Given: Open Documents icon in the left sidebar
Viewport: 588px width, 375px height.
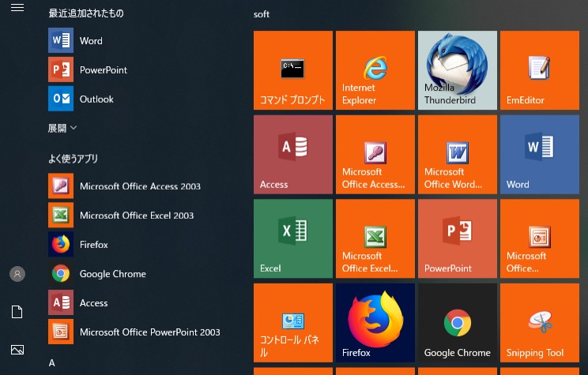Looking at the screenshot, I should point(17,312).
